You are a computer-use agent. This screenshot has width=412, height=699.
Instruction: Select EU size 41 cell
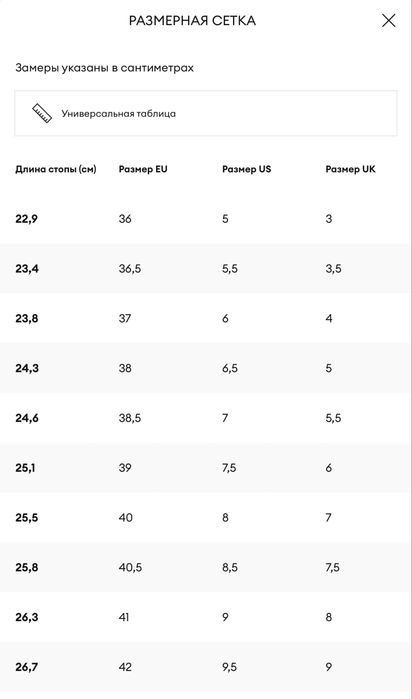(x=124, y=617)
